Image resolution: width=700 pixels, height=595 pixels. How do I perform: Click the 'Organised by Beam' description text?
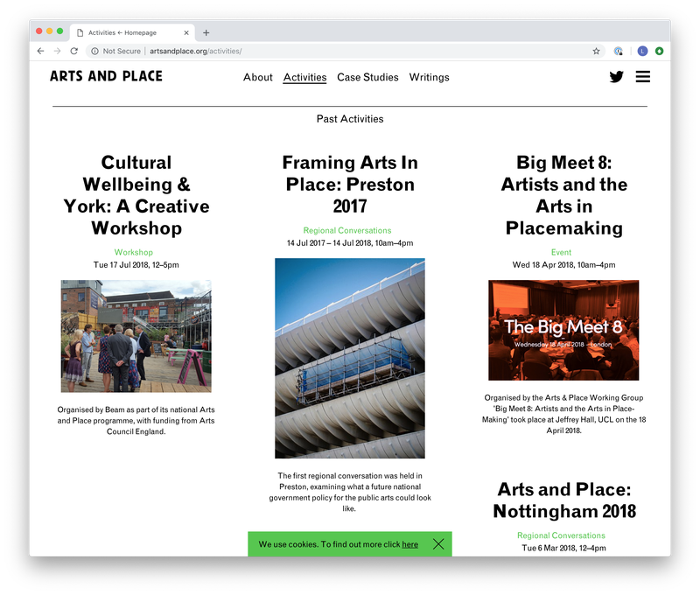(x=136, y=421)
